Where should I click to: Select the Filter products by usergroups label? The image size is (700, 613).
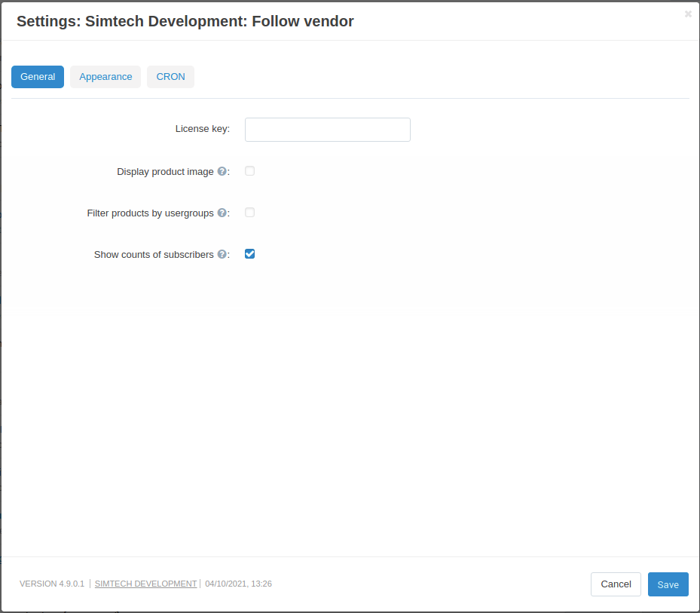(x=150, y=213)
